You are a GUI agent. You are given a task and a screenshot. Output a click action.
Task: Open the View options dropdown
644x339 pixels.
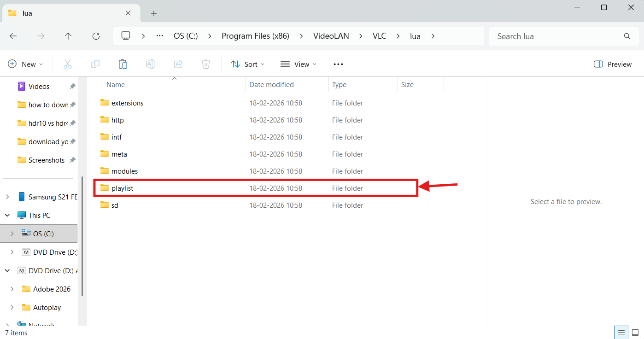coord(299,64)
